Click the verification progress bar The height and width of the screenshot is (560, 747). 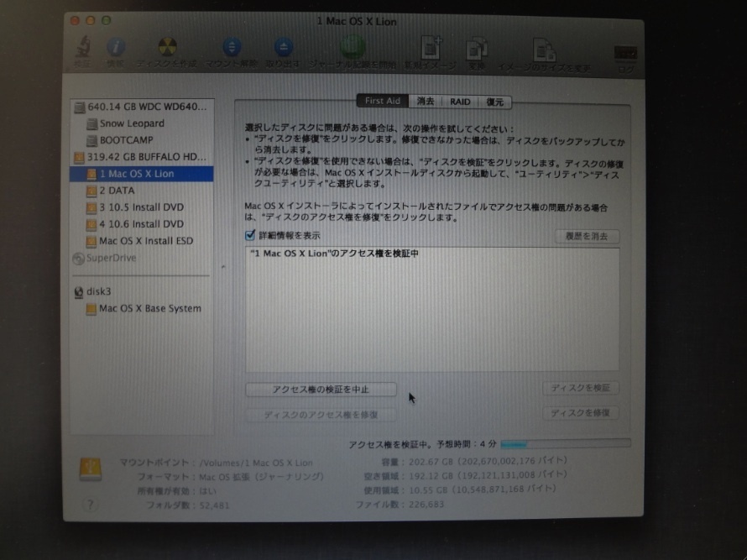pyautogui.click(x=565, y=442)
